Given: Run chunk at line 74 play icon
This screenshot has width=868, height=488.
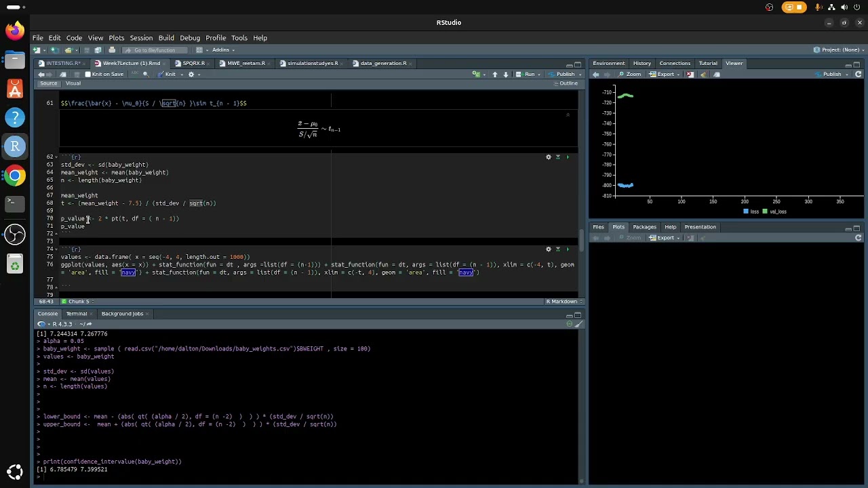Looking at the screenshot, I should tap(567, 249).
